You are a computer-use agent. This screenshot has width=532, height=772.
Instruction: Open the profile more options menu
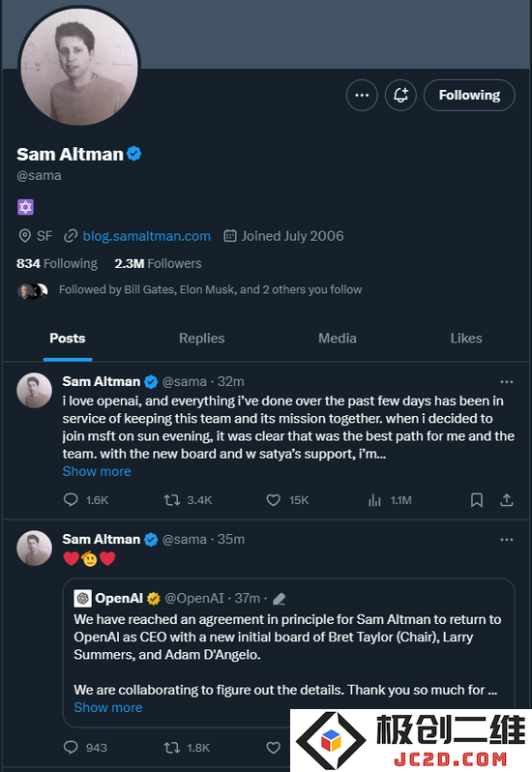(x=362, y=95)
